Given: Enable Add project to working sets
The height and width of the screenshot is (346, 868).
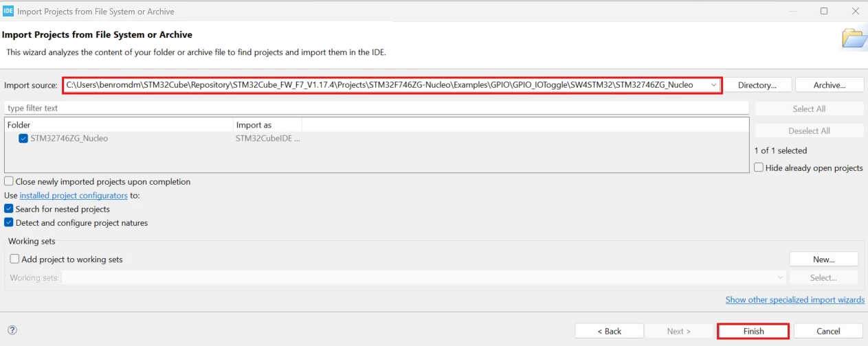Looking at the screenshot, I should click(x=15, y=259).
